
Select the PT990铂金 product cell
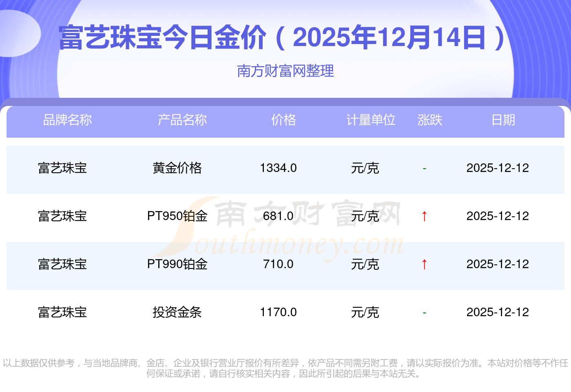(x=177, y=264)
